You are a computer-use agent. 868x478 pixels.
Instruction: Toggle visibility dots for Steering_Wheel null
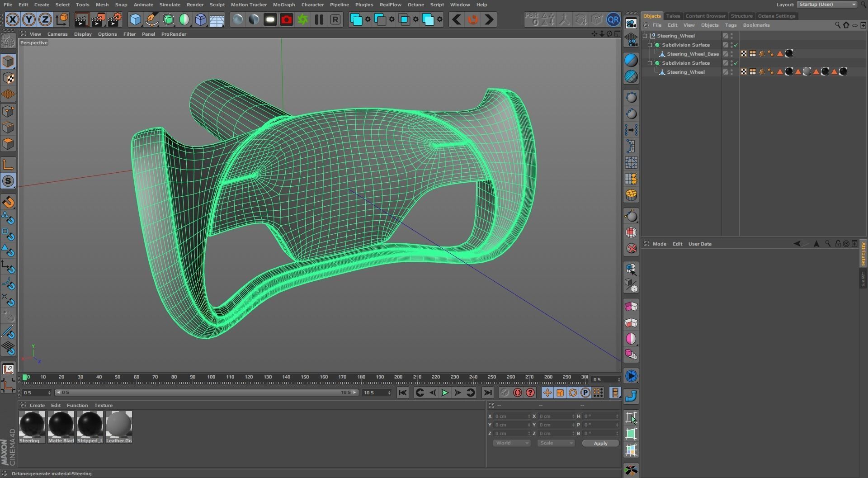[x=732, y=36]
